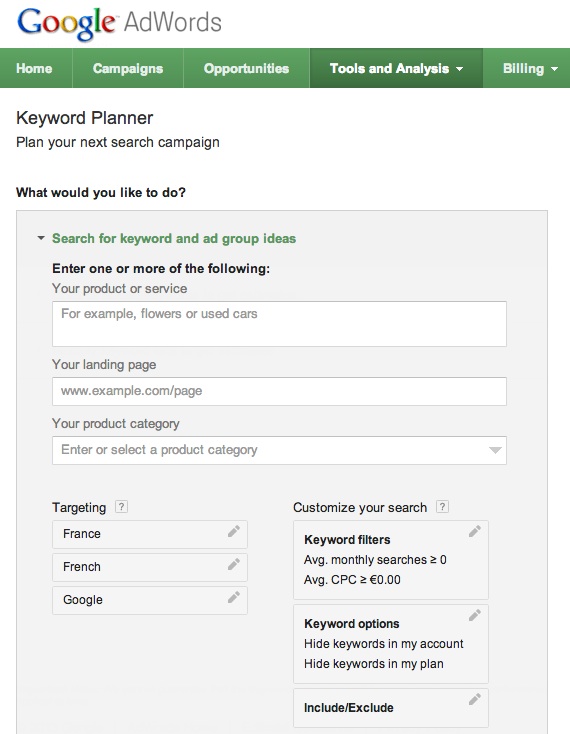This screenshot has width=570, height=734.
Task: Open the Include/Exclude settings box
Action: click(x=391, y=707)
